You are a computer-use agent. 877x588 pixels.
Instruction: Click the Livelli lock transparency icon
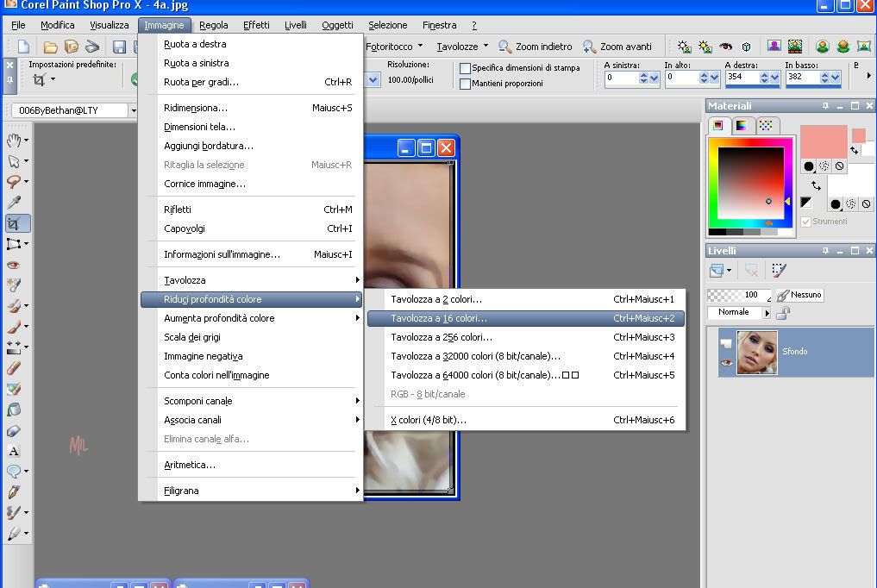pyautogui.click(x=783, y=312)
